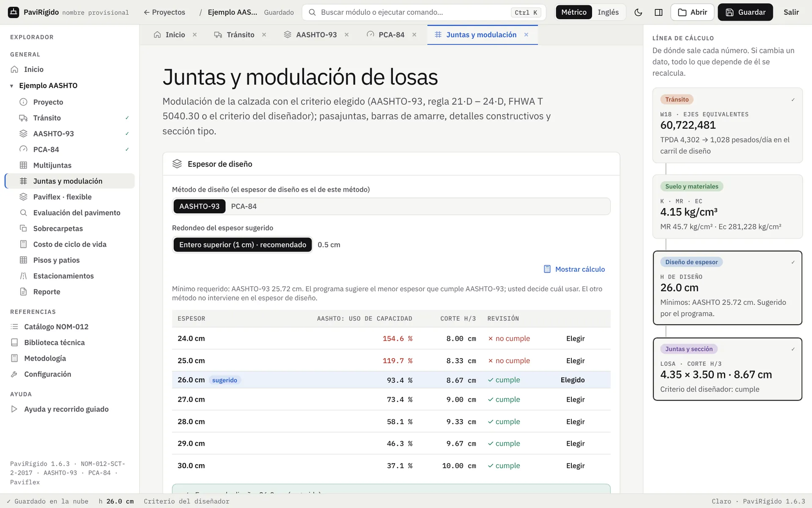This screenshot has width=812, height=508.
Task: Click the Costo de ciclo de vida calculator icon
Action: pyautogui.click(x=23, y=244)
